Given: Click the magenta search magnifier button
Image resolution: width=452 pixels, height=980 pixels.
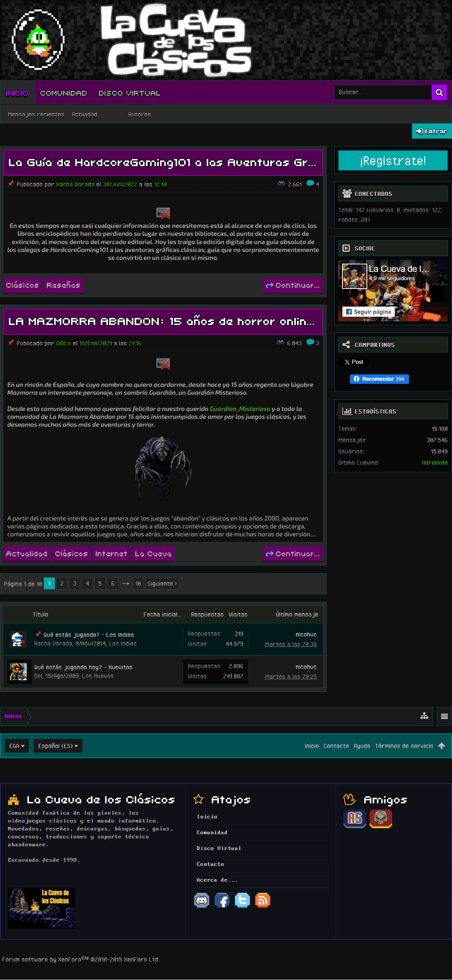Looking at the screenshot, I should [x=439, y=92].
